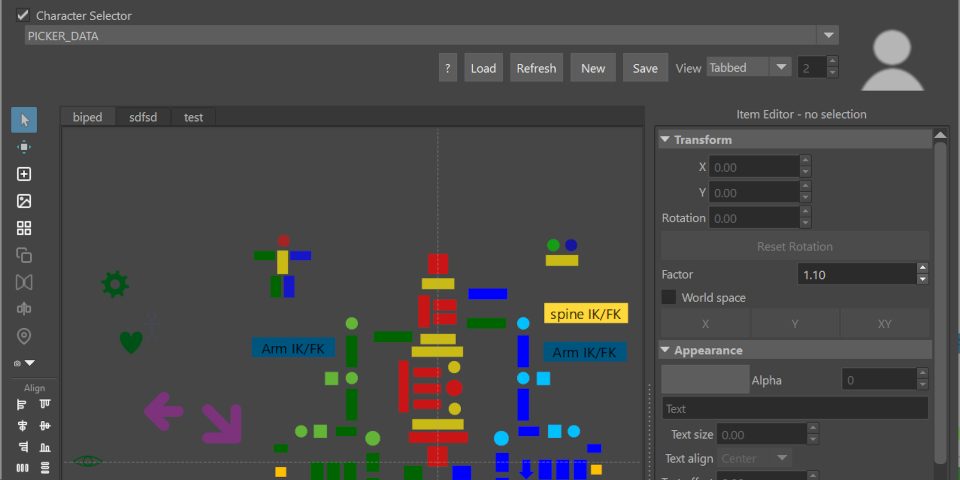Select the arrow pointer tool
The height and width of the screenshot is (480, 960).
pyautogui.click(x=24, y=120)
